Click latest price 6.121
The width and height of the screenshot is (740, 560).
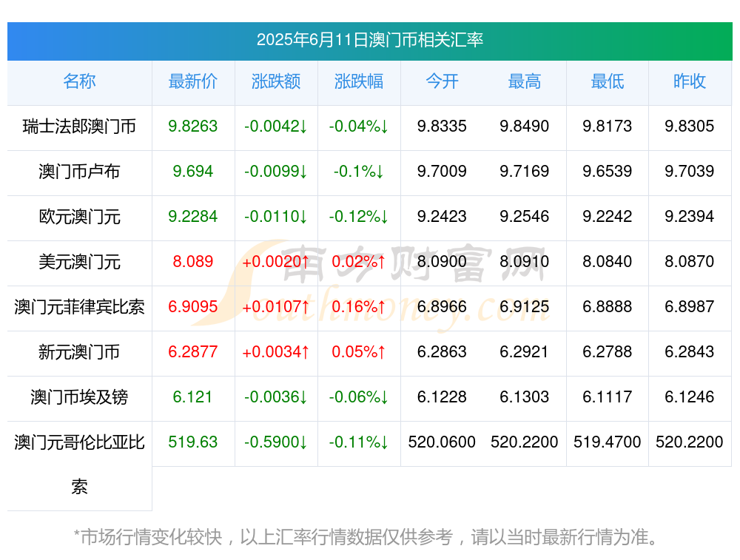[x=192, y=397]
